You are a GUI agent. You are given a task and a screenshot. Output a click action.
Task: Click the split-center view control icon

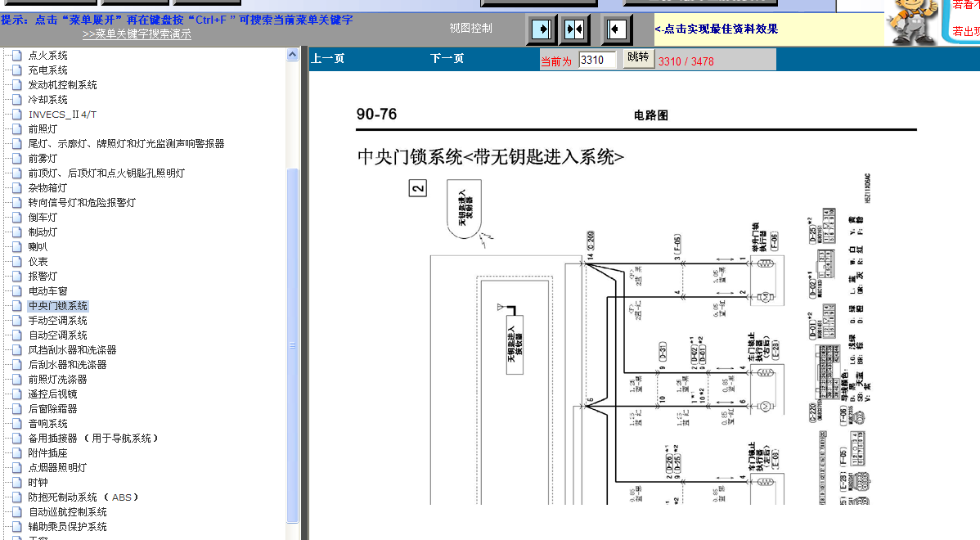[x=574, y=29]
